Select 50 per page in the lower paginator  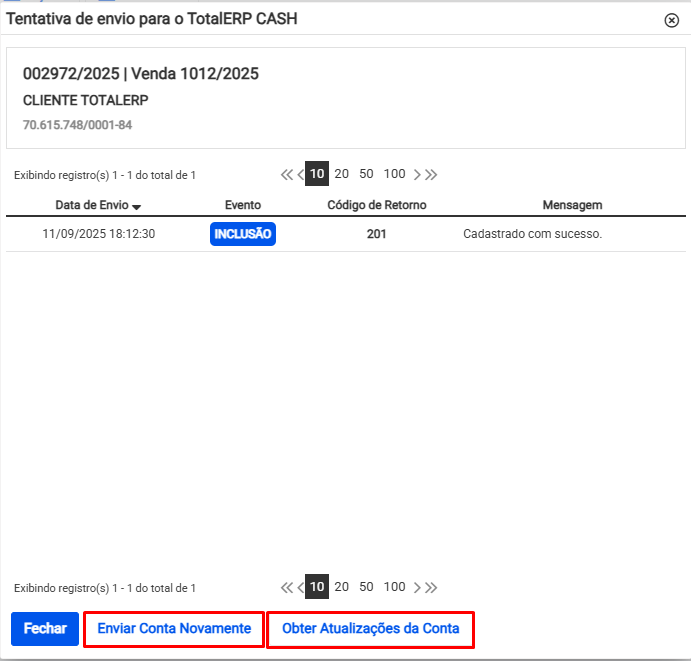[x=366, y=588]
